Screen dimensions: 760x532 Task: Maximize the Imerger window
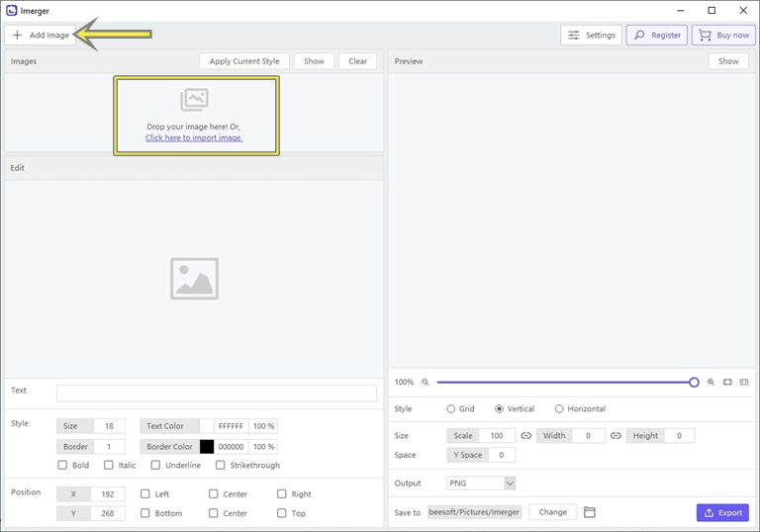coord(712,10)
